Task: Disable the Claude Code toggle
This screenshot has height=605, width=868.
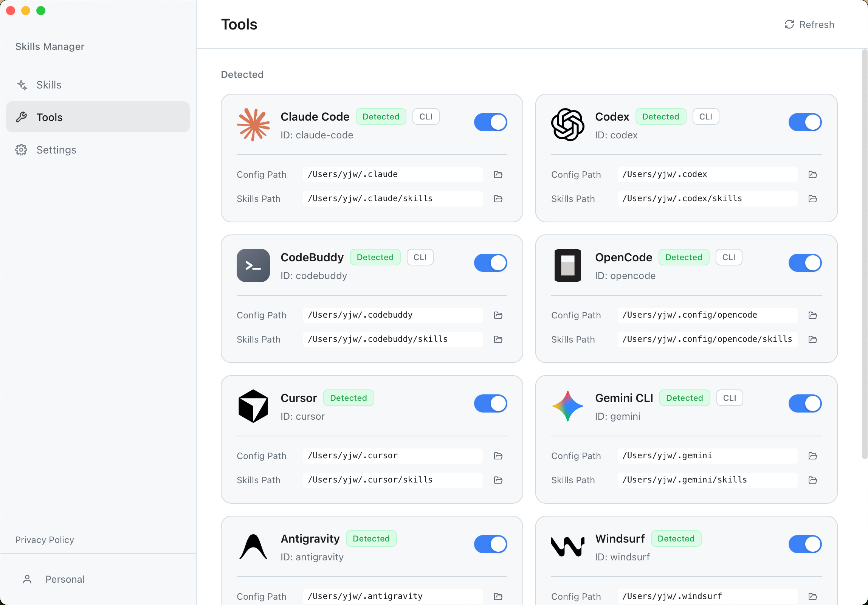Action: [x=490, y=122]
